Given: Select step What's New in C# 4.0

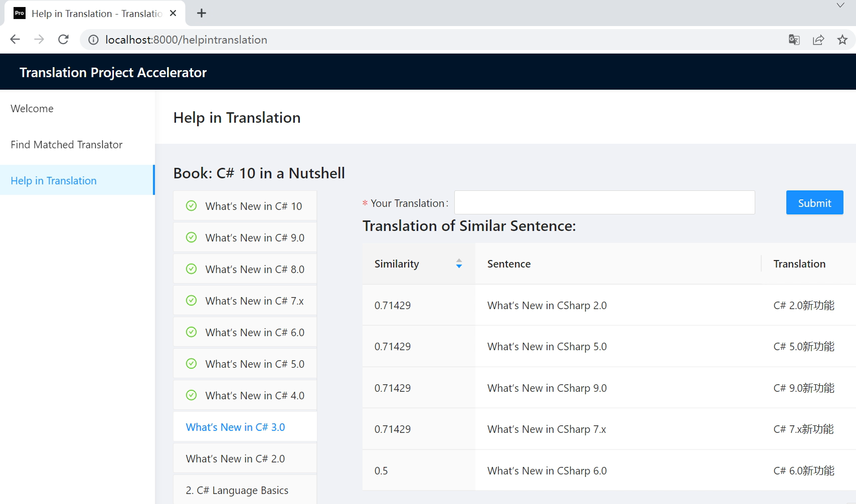Looking at the screenshot, I should point(245,395).
